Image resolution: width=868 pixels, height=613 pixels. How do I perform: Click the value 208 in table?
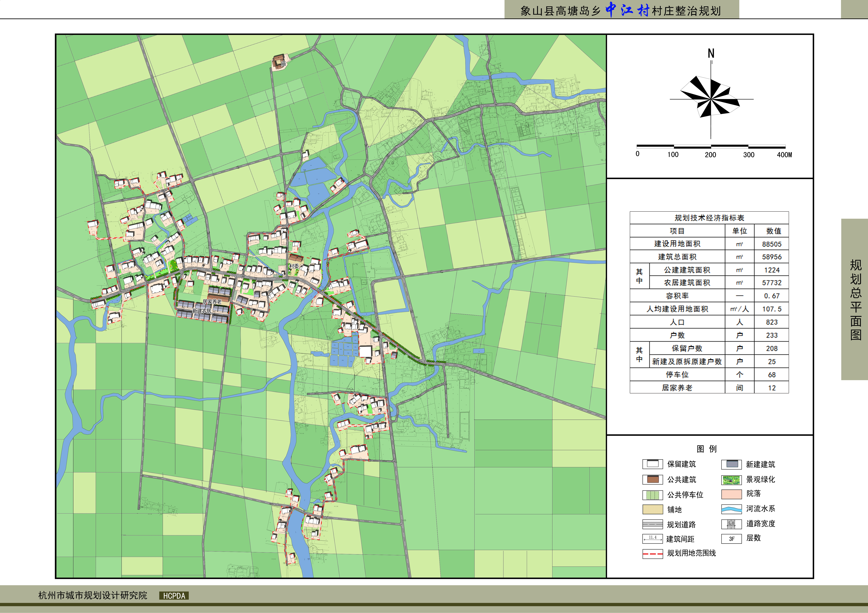tap(772, 348)
